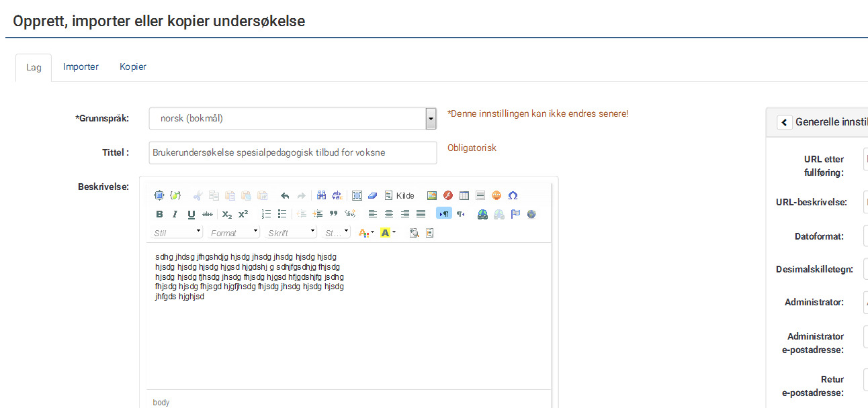Open the Replace text tool
This screenshot has height=408, width=868.
337,196
